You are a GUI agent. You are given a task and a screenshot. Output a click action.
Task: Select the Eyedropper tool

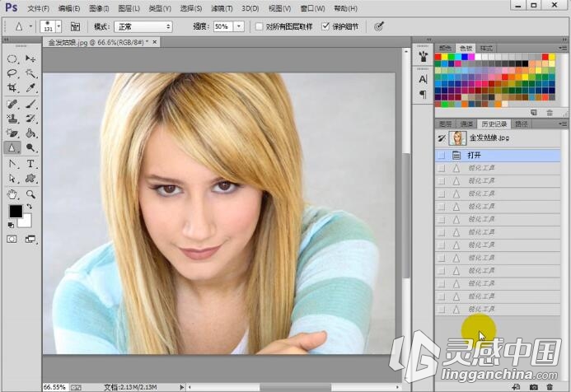pos(30,88)
